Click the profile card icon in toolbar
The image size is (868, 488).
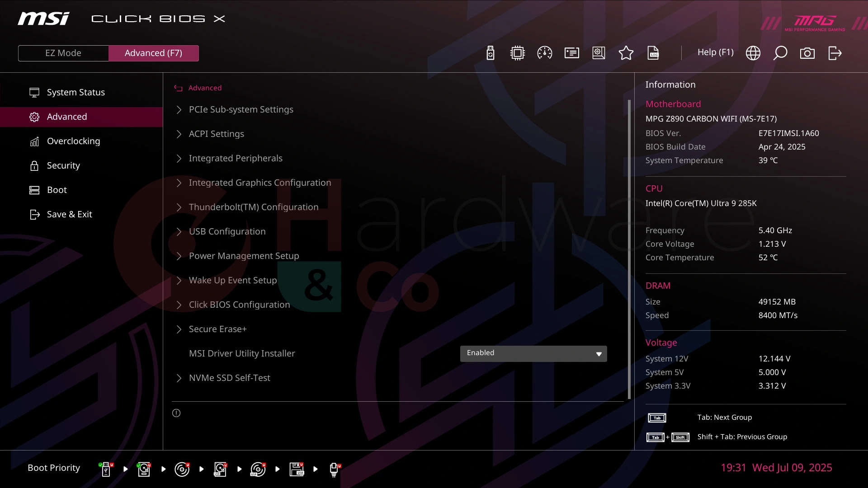click(571, 53)
